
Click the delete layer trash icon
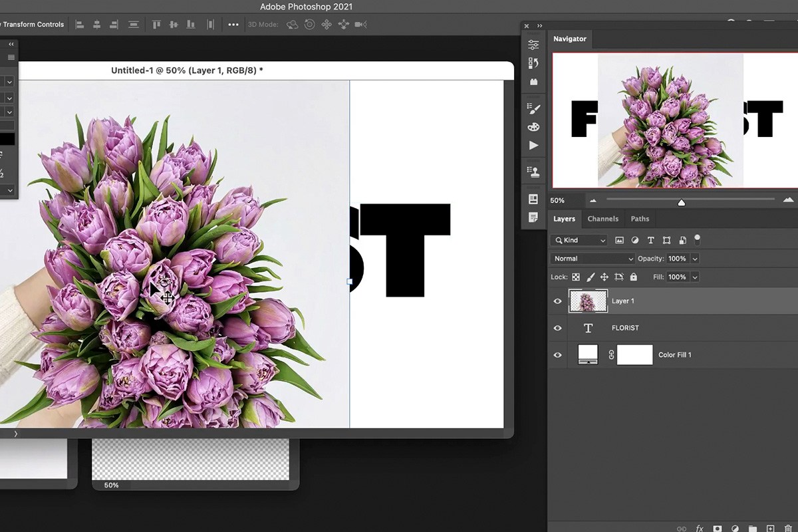[x=788, y=529]
